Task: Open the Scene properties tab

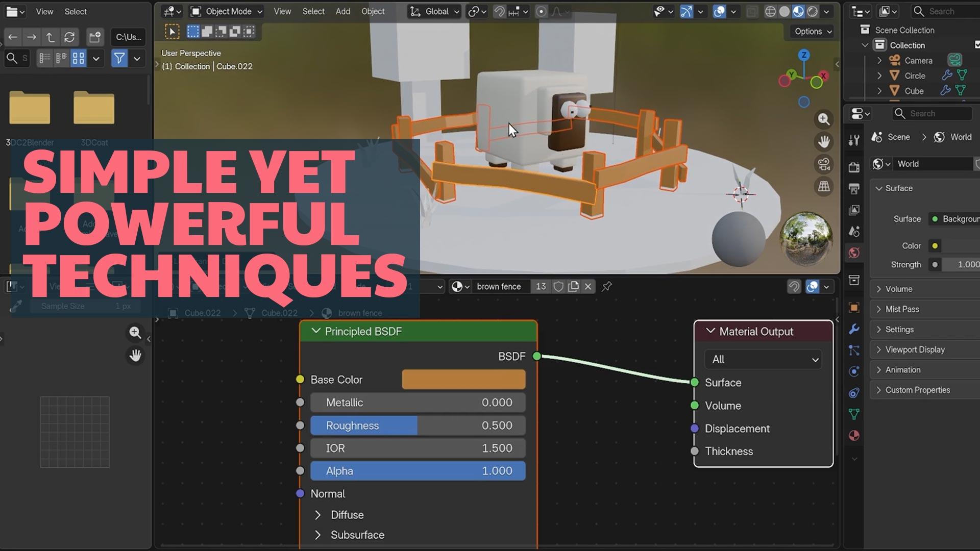Action: 854,231
